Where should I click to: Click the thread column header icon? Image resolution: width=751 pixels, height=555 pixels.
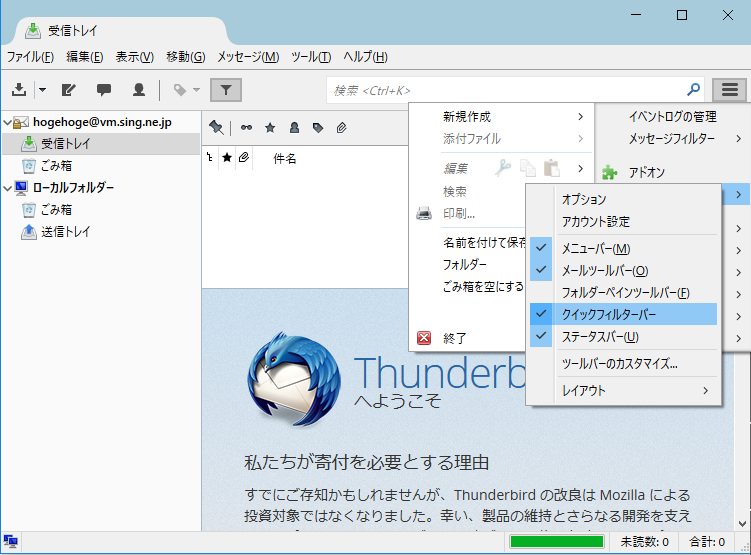pyautogui.click(x=210, y=158)
